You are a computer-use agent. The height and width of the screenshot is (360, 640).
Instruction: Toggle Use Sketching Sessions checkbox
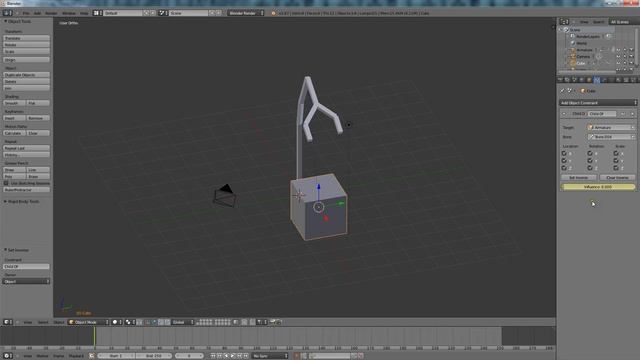[x=6, y=183]
